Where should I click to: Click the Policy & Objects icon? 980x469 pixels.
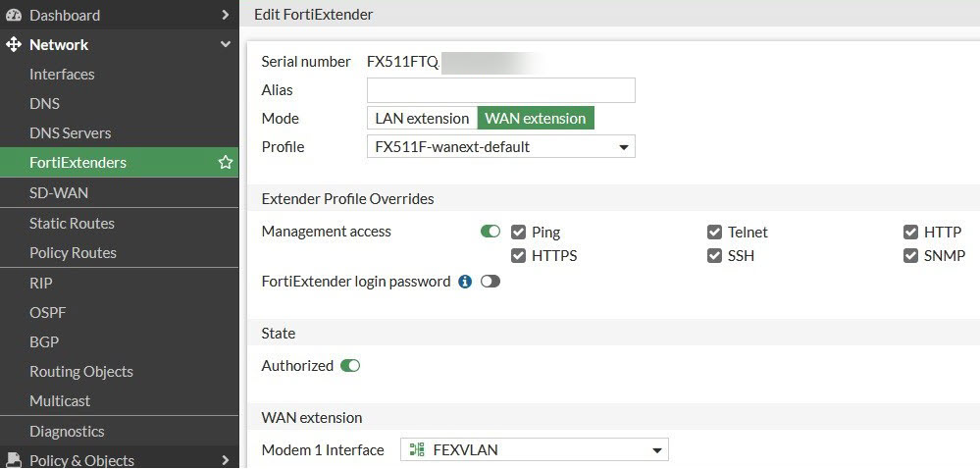coord(14,459)
